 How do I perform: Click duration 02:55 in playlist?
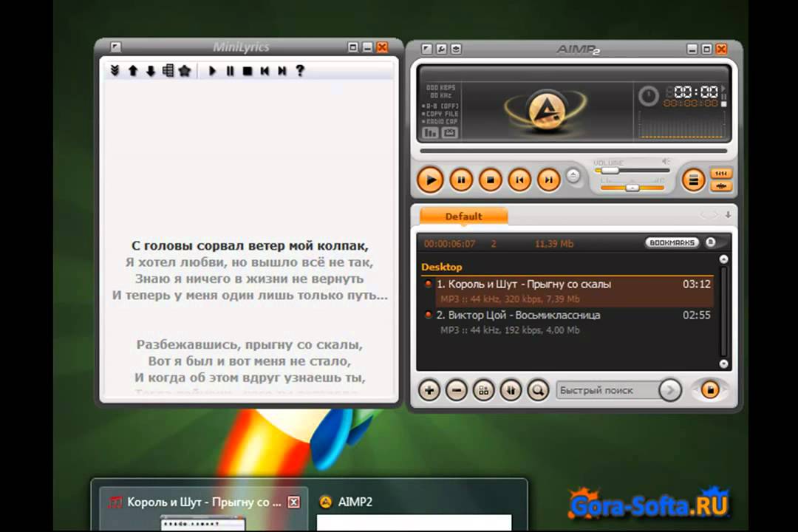(x=696, y=315)
